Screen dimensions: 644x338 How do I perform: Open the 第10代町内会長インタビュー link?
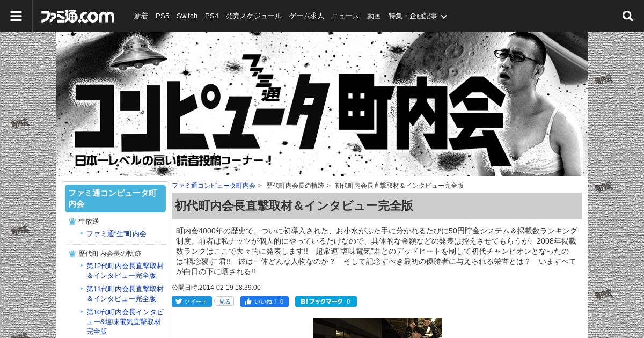(x=125, y=321)
